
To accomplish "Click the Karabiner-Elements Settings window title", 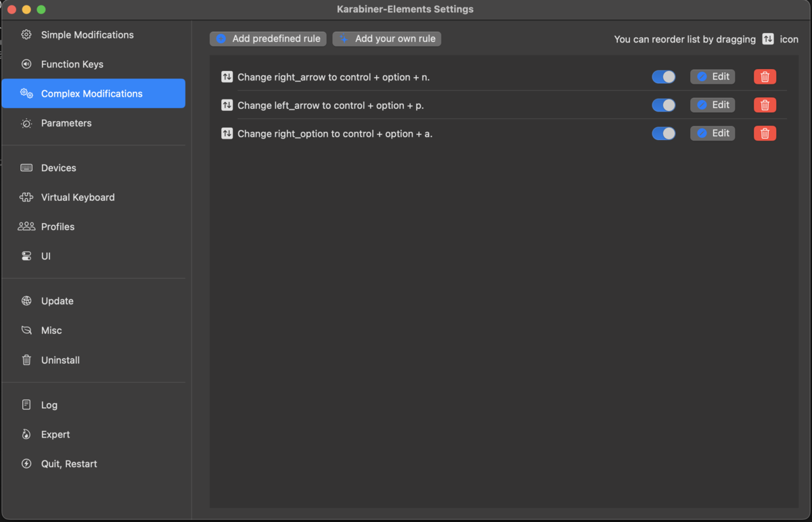I will tap(405, 9).
